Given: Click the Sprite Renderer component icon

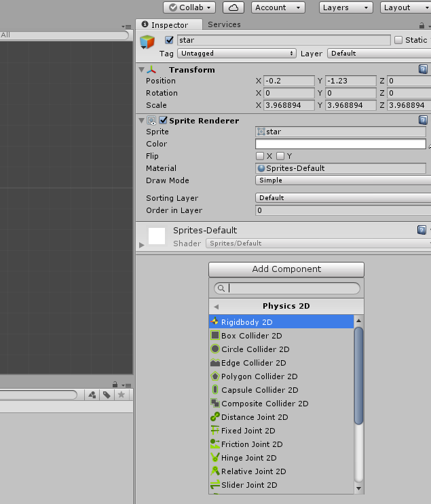Looking at the screenshot, I should 151,121.
